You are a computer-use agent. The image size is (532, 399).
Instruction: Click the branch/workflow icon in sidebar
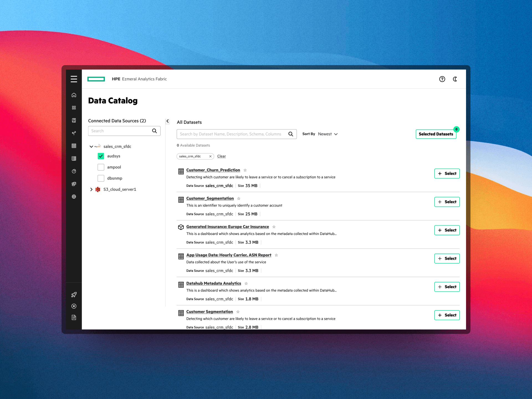(x=74, y=133)
